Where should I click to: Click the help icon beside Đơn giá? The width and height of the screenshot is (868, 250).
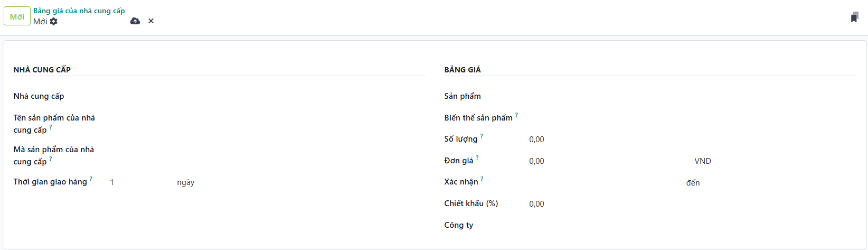(477, 158)
